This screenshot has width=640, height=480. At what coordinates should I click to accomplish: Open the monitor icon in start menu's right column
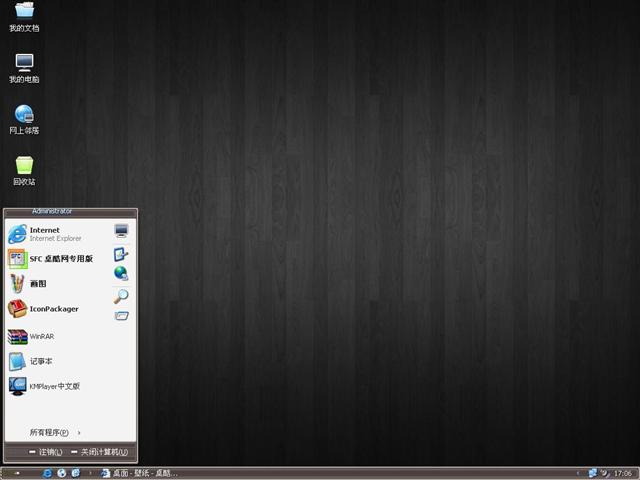(121, 231)
